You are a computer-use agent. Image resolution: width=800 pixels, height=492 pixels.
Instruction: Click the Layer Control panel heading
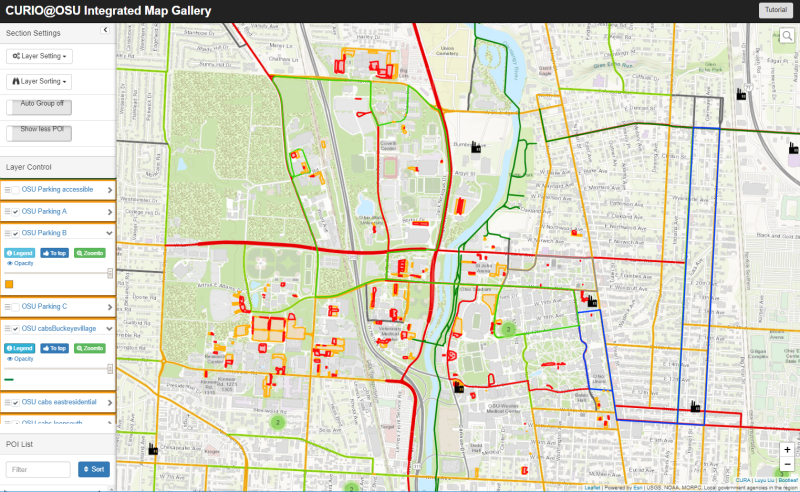click(x=29, y=167)
